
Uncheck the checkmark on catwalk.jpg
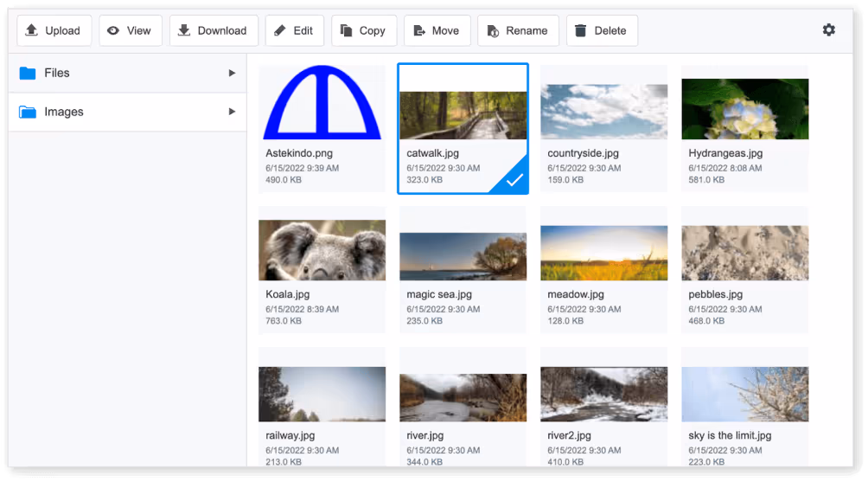[514, 180]
